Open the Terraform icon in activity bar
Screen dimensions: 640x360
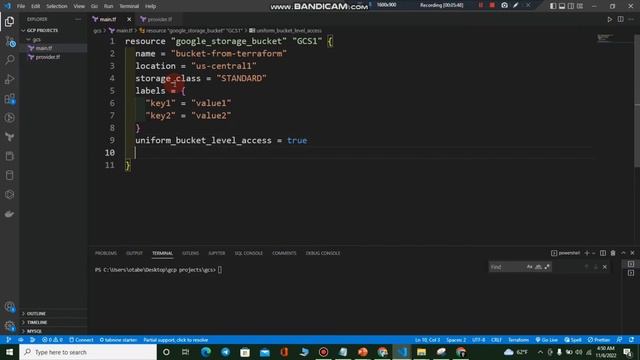9,137
